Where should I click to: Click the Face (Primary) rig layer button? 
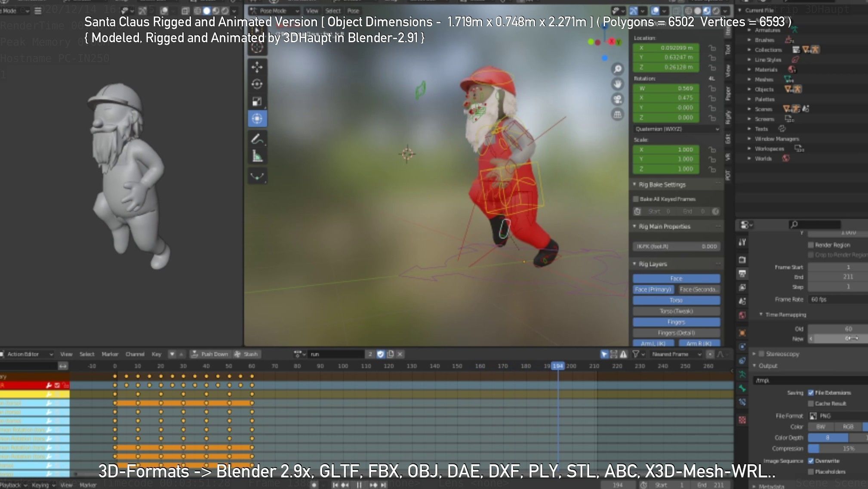point(653,289)
